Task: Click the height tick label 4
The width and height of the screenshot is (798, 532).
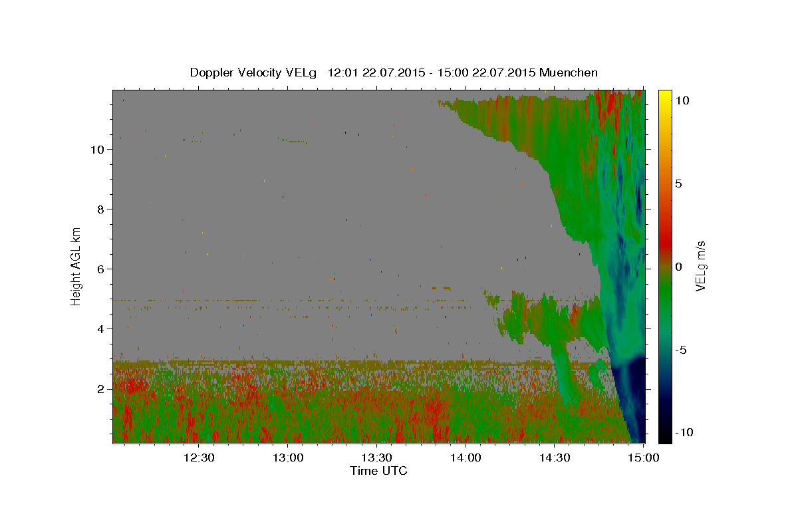Action: coord(102,329)
